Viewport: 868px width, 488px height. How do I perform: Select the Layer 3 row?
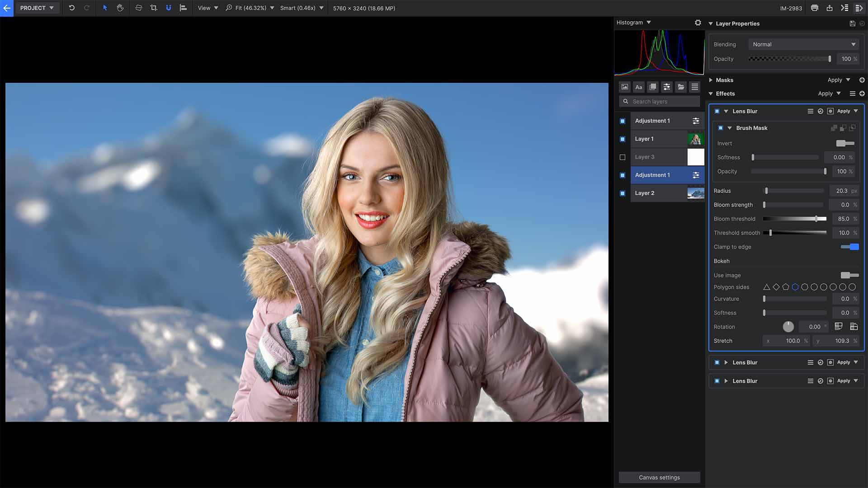pos(667,157)
